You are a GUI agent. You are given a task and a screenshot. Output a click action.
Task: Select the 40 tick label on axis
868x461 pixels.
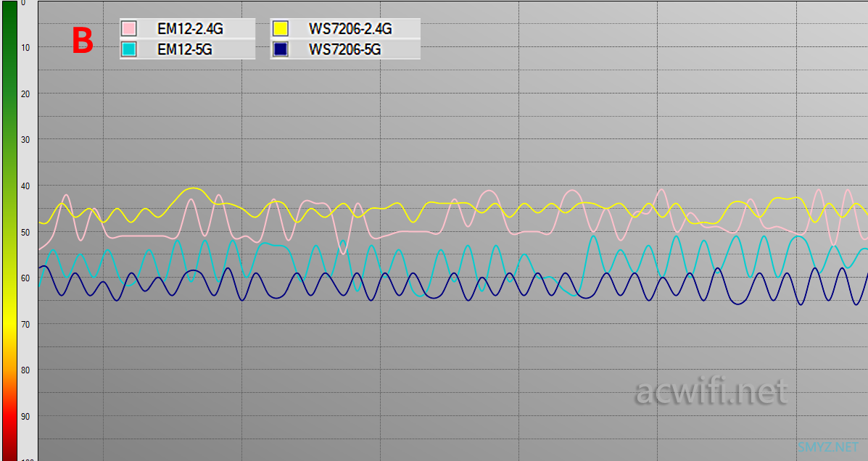pyautogui.click(x=26, y=186)
